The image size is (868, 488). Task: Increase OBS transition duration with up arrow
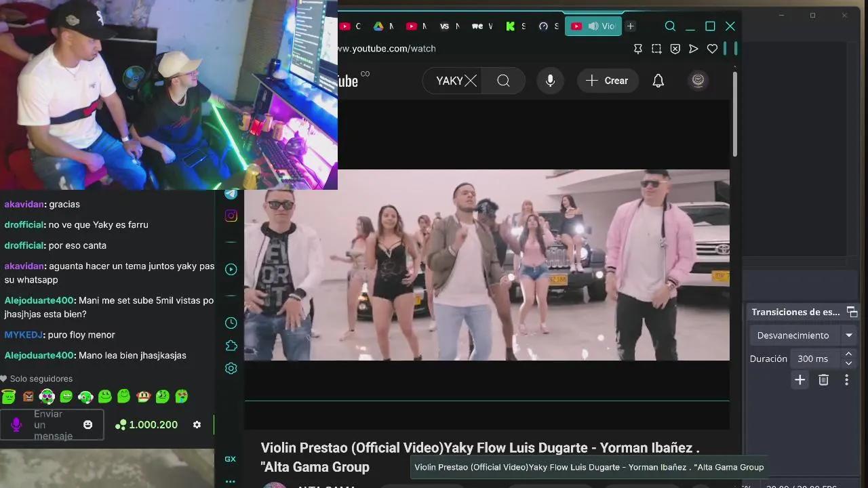pyautogui.click(x=848, y=354)
